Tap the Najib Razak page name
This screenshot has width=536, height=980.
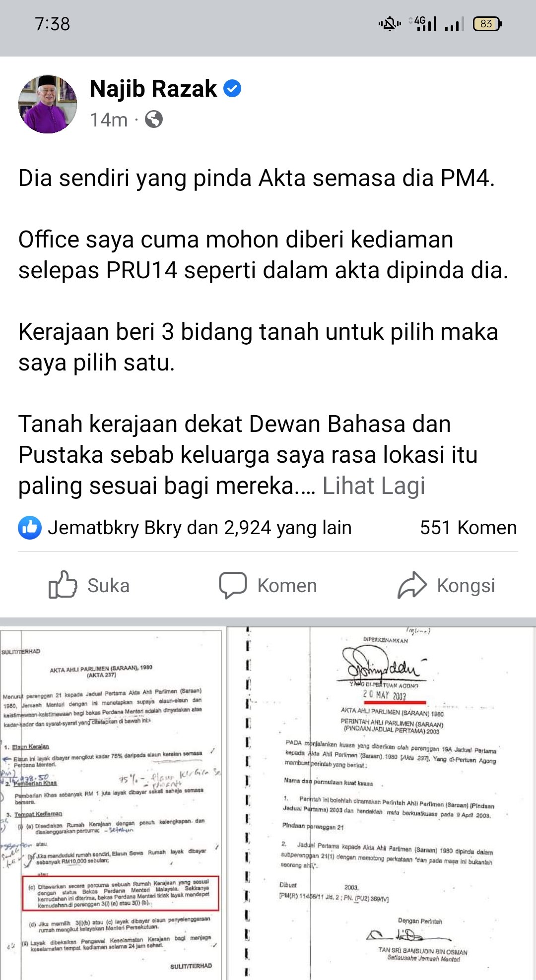[x=153, y=89]
